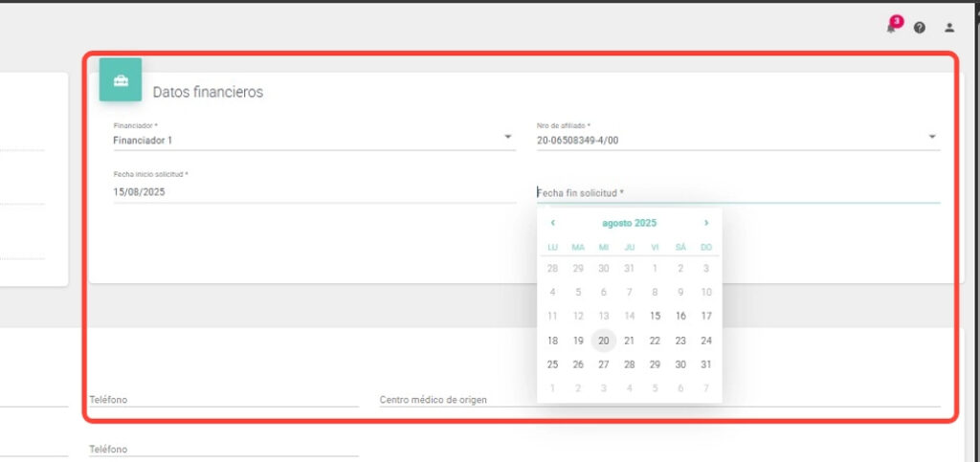Open the notifications bell with badge
The width and height of the screenshot is (980, 462).
coord(892,27)
